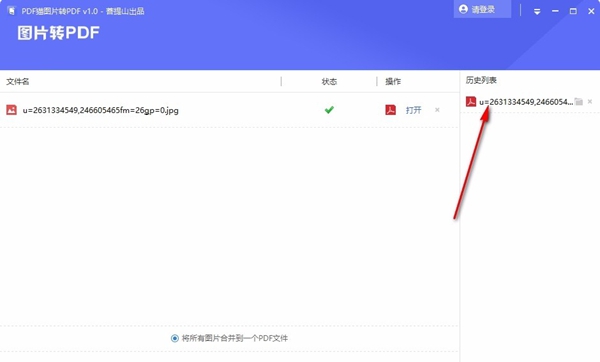Click the red PDF icon in the 操作 column

pyautogui.click(x=390, y=110)
